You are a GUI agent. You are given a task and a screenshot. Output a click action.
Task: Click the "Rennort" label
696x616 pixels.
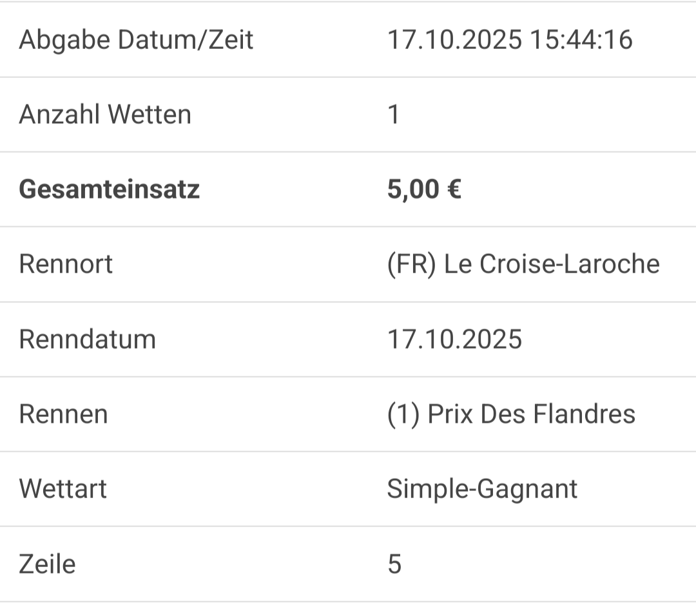click(x=66, y=264)
